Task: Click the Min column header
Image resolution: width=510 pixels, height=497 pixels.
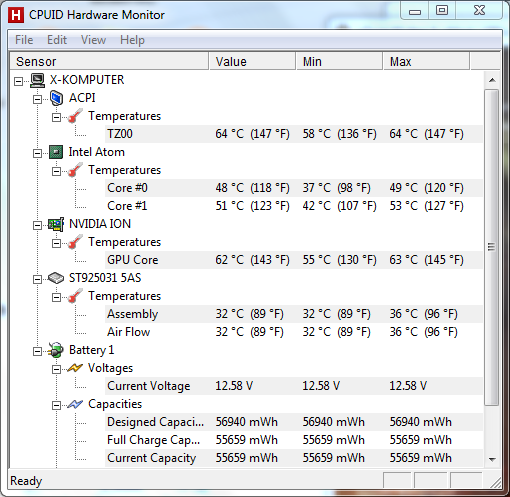Action: pos(339,61)
